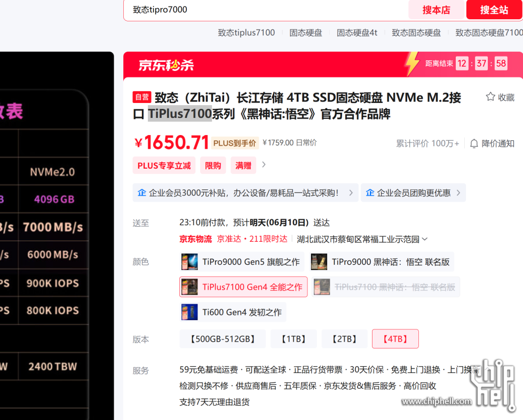Image resolution: width=523 pixels, height=420 pixels.
Task: Click the ¥1650.71 price
Action: pyautogui.click(x=171, y=142)
